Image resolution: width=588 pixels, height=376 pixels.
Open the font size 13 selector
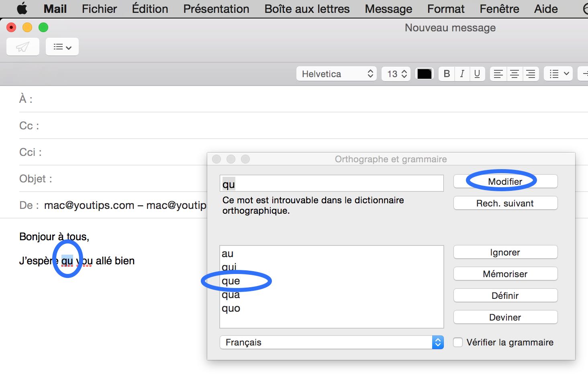click(396, 74)
